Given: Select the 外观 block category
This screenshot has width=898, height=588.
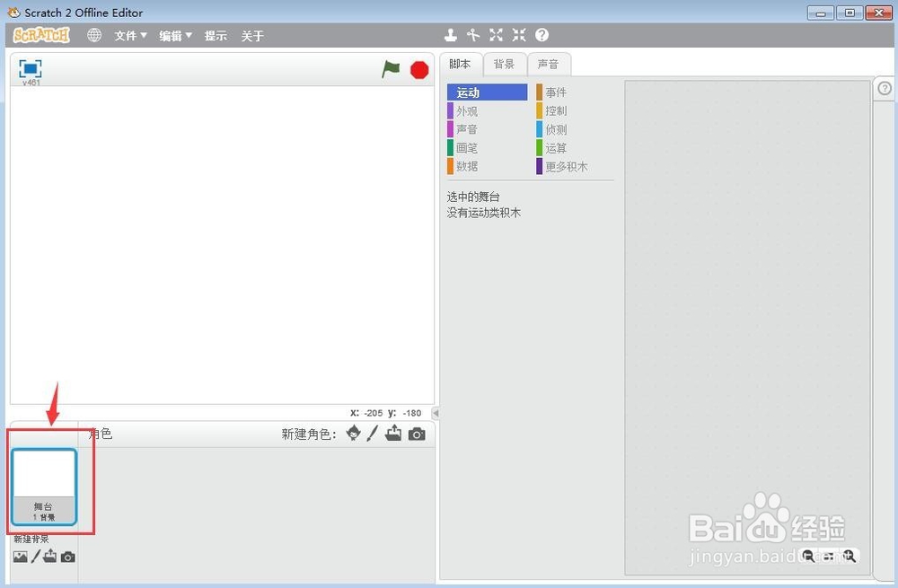Looking at the screenshot, I should pos(487,111).
